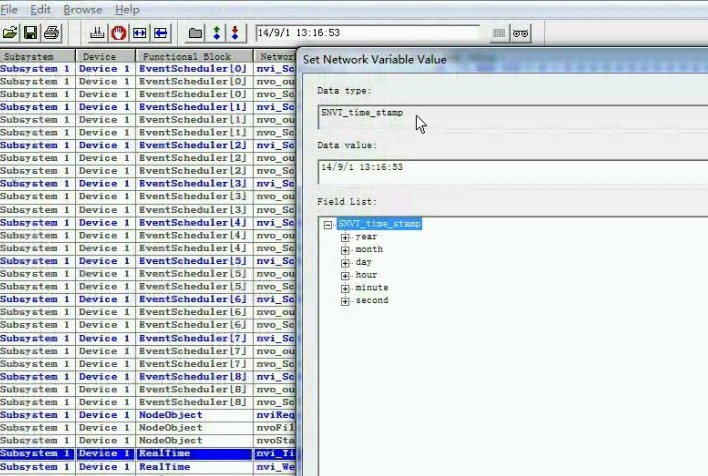
Task: Click the open folder toolbar icon
Action: 10,33
